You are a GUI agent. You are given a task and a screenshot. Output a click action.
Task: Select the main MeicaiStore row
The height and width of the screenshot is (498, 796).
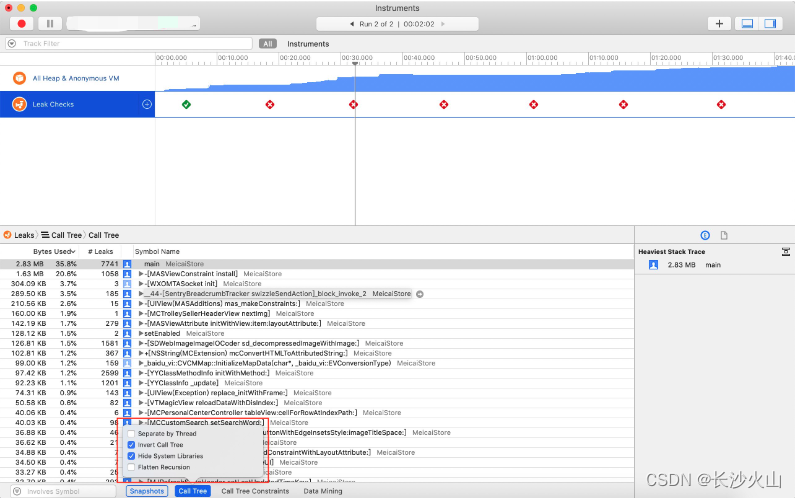(x=317, y=264)
